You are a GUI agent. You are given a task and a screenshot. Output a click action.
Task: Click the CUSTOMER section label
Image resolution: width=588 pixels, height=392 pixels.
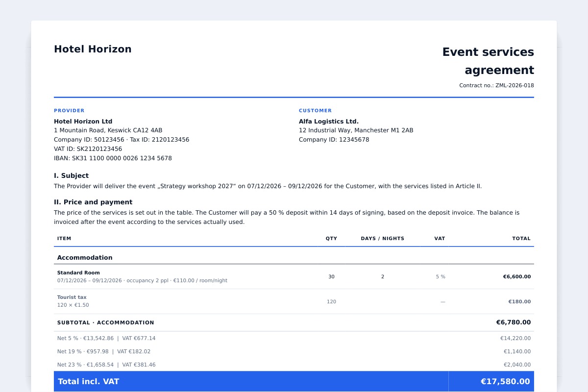(x=315, y=111)
